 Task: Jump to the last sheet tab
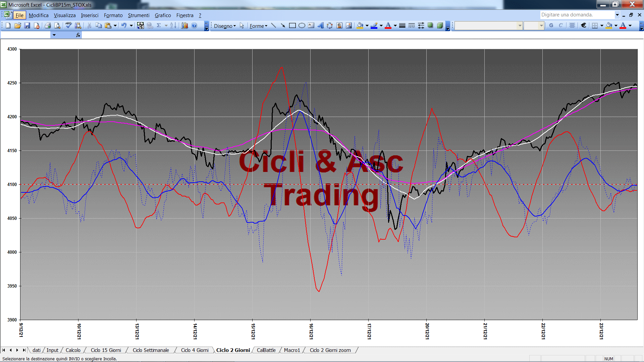pos(24,350)
